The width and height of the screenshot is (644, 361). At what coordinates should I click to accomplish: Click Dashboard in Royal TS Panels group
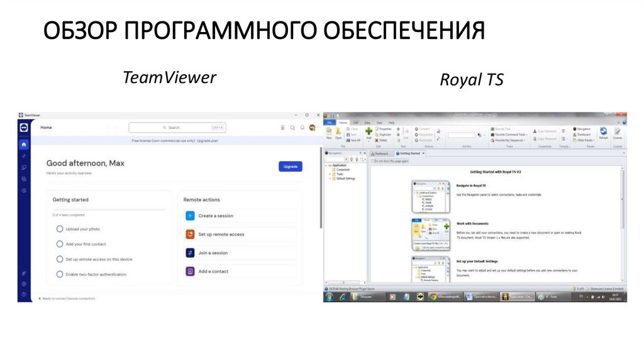(x=582, y=135)
